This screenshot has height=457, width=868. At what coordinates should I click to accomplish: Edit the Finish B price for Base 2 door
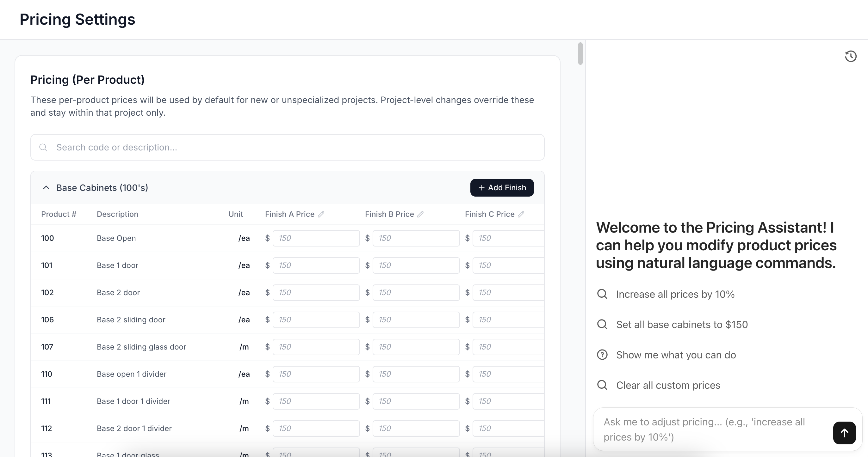coord(417,292)
